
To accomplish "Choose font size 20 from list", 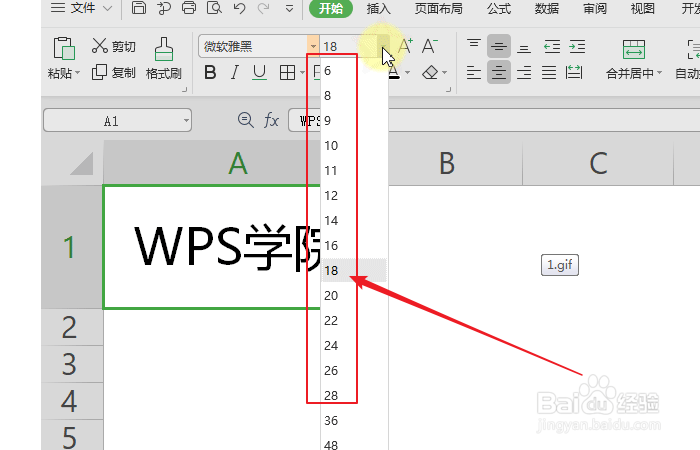I will point(354,296).
